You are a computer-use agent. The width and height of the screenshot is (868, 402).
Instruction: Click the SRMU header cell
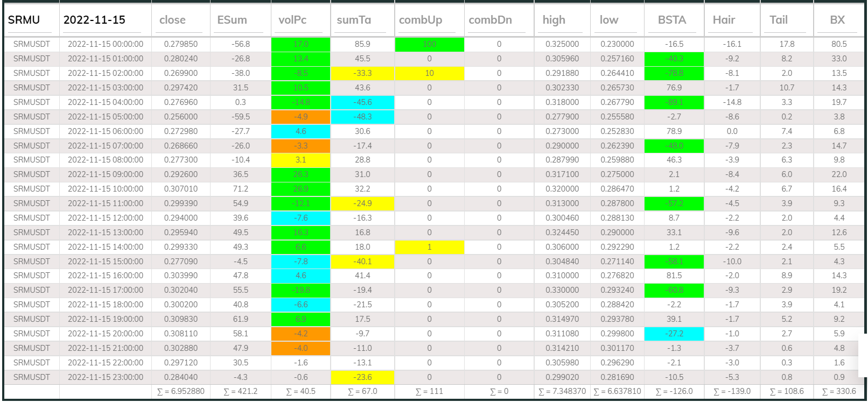(x=24, y=20)
